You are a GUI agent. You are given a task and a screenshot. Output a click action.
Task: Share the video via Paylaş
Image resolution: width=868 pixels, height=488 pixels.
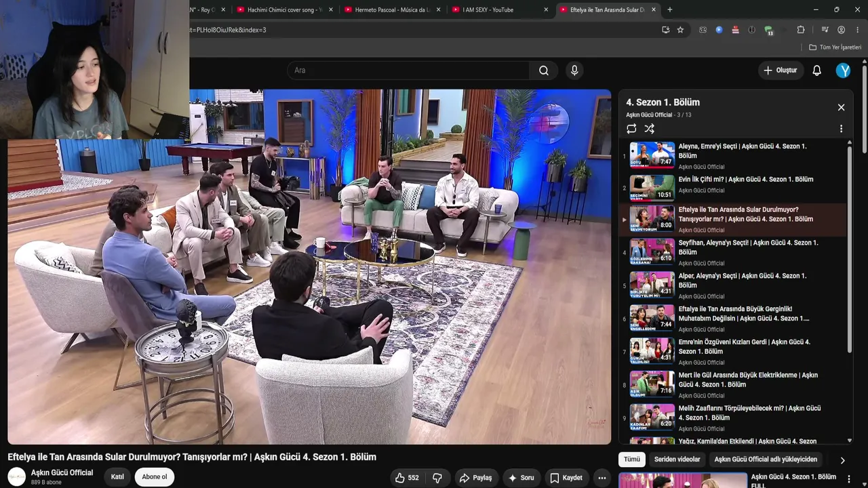coord(475,478)
